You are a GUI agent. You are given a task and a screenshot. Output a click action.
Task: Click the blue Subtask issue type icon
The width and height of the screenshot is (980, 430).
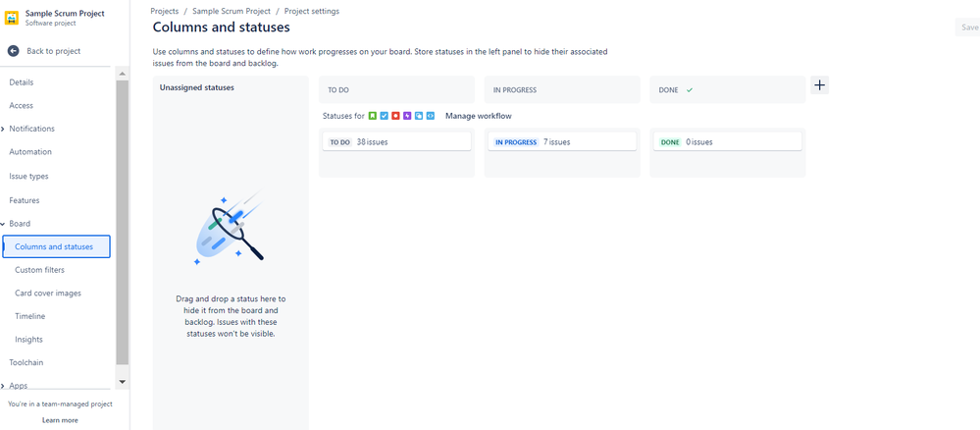[419, 116]
